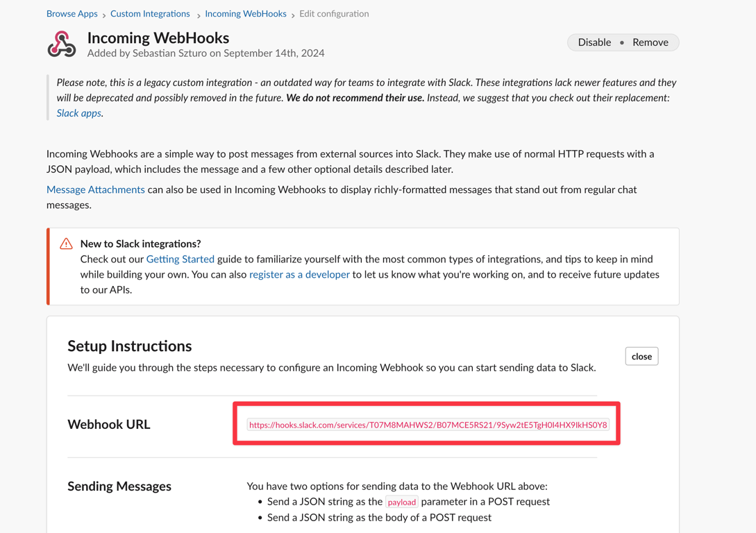Disable the Incoming WebHooks integration

pos(594,42)
